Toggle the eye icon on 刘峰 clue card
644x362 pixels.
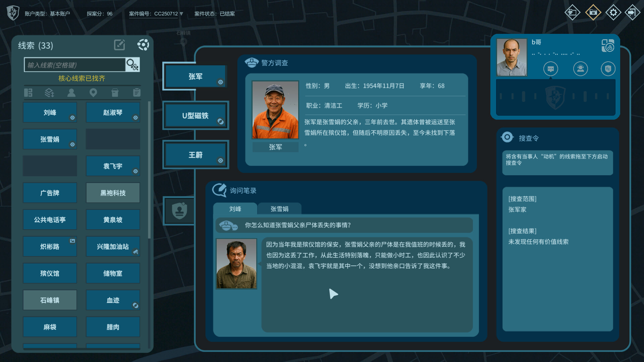click(72, 117)
